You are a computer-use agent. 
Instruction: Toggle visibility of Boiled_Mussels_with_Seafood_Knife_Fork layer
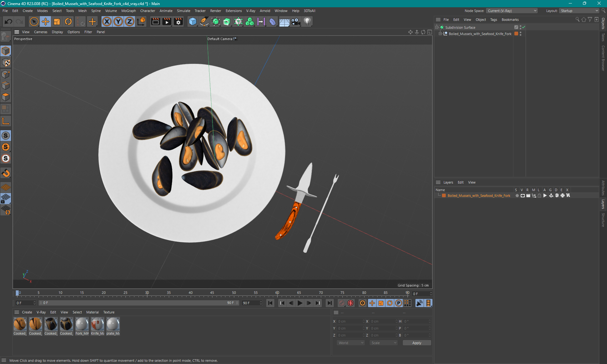point(522,196)
